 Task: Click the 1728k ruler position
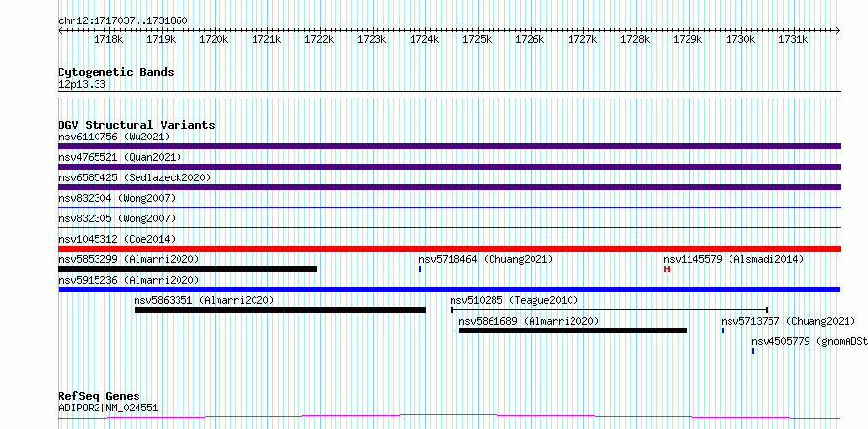click(635, 40)
